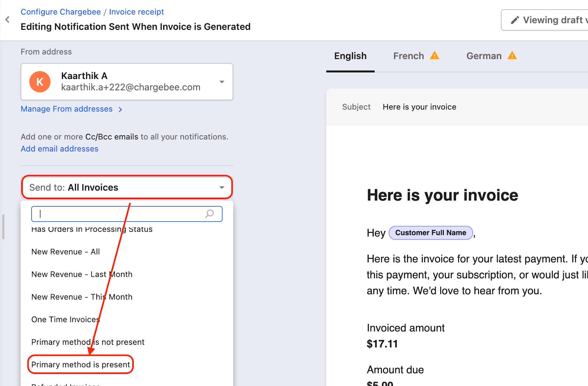Click the warning icon next to German
This screenshot has width=588, height=386.
(512, 56)
